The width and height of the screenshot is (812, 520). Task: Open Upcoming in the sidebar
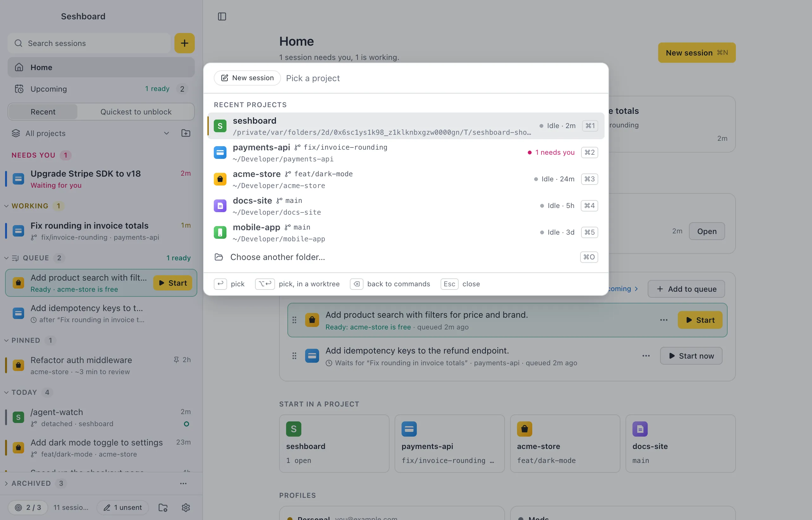(x=101, y=89)
